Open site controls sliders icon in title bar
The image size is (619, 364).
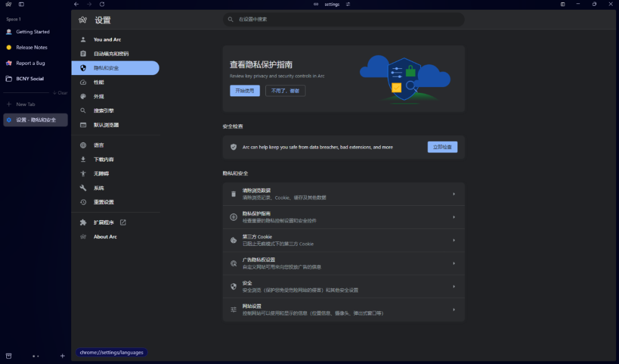[348, 5]
